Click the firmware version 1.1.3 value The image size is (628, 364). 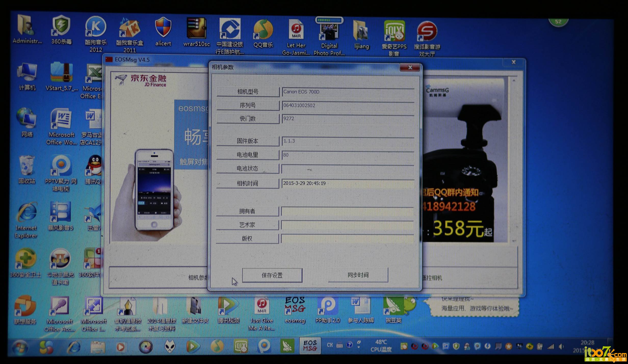(x=289, y=141)
